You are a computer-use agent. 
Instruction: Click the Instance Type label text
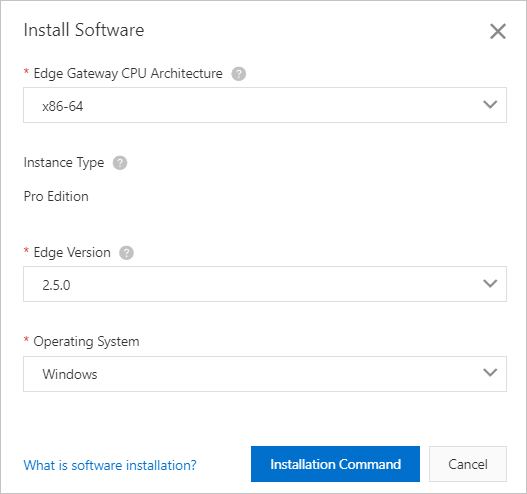click(x=64, y=163)
